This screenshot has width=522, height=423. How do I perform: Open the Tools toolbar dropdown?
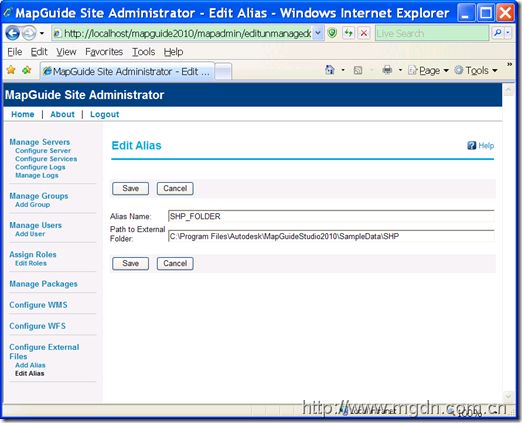[x=476, y=70]
